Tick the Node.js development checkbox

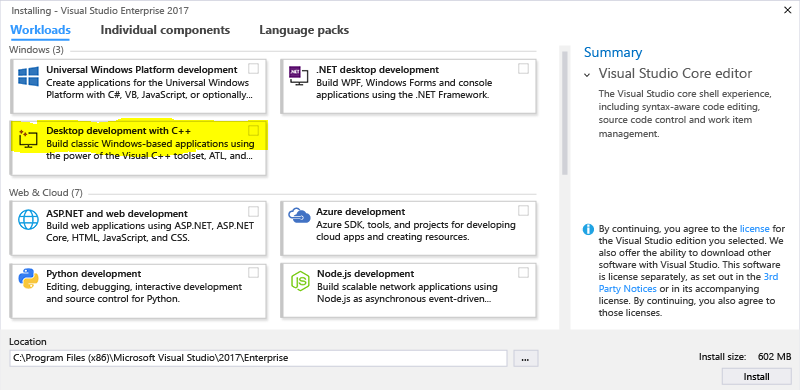pos(524,272)
